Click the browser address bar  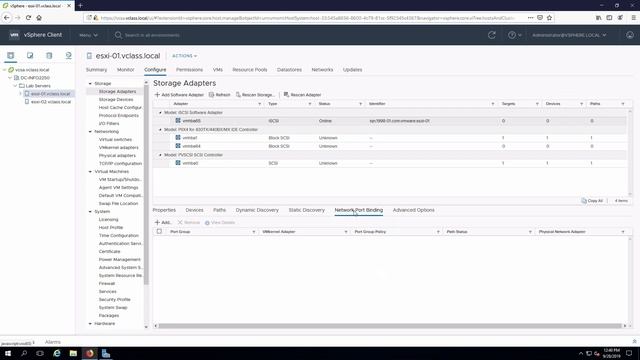[308, 18]
